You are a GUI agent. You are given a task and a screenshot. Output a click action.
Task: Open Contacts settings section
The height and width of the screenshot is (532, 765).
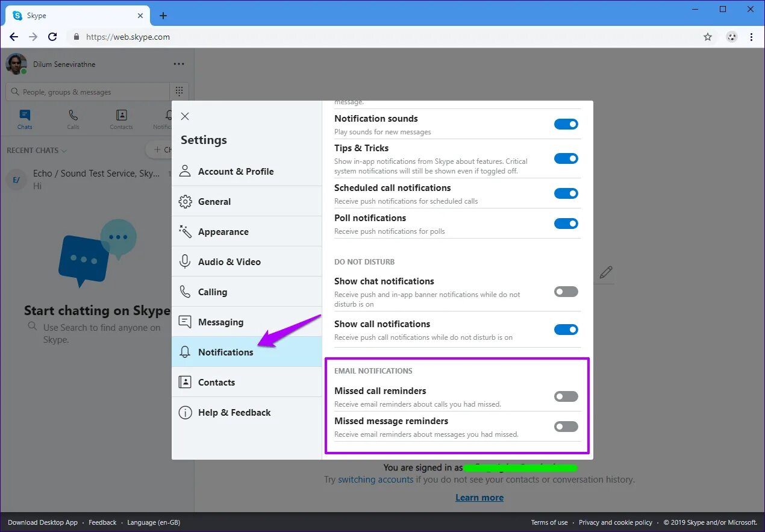point(246,382)
